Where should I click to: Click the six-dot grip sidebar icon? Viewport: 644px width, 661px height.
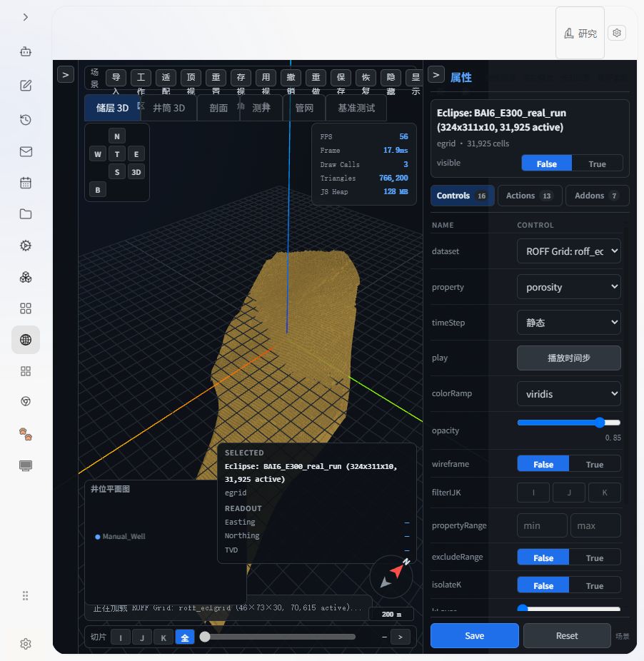[25, 595]
